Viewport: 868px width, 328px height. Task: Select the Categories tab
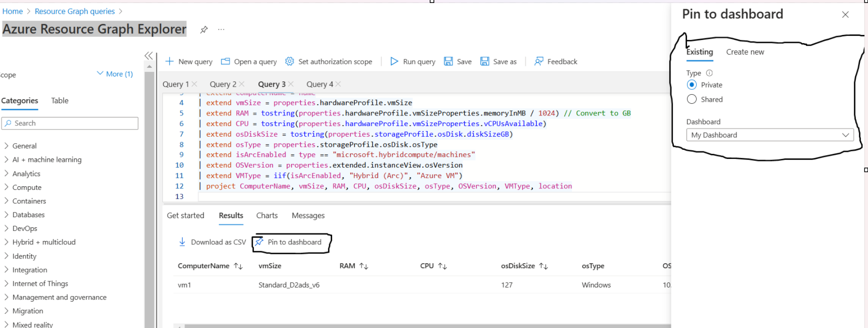20,101
